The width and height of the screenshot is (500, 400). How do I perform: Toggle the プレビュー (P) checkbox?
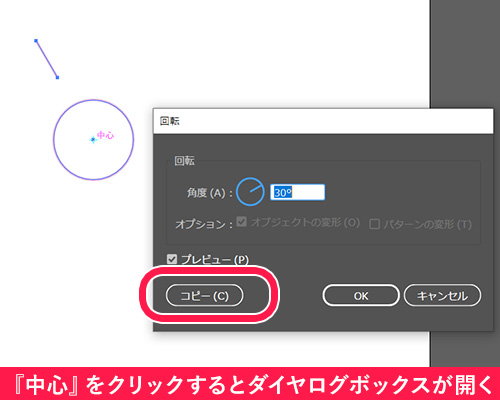(172, 259)
